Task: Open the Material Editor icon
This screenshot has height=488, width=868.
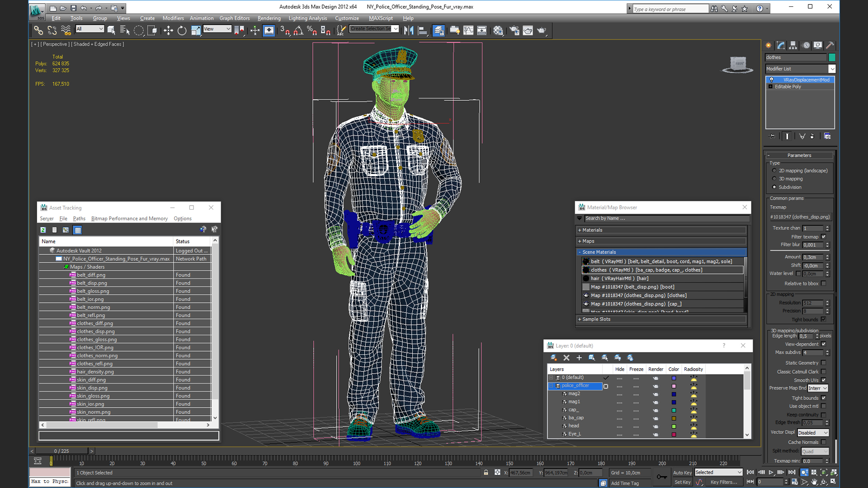Action: [498, 30]
